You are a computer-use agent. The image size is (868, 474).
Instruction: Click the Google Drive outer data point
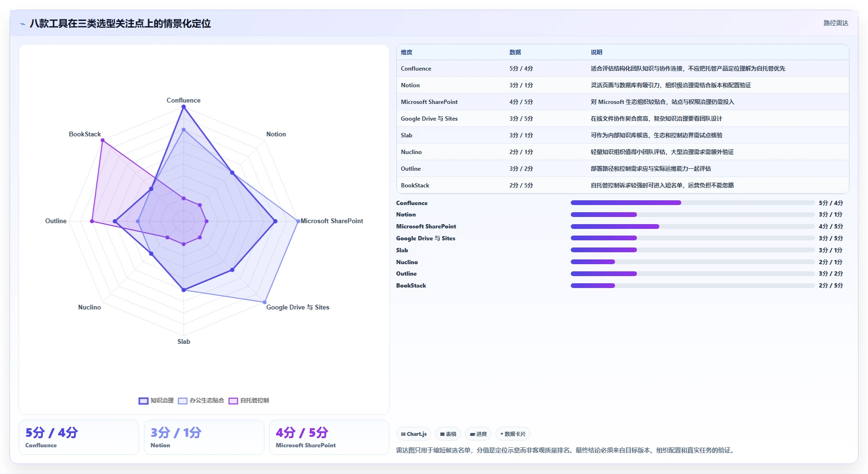coord(265,302)
